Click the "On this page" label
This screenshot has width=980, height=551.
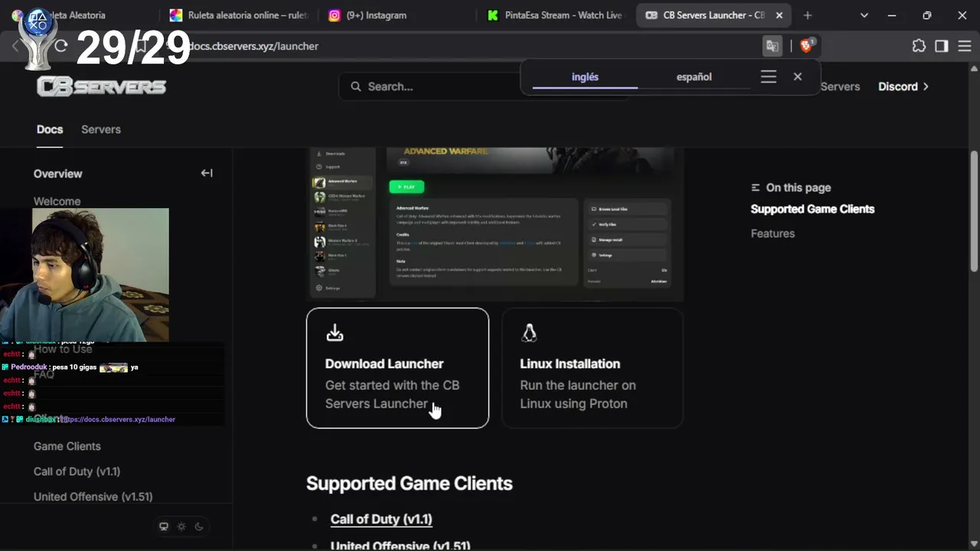pyautogui.click(x=798, y=187)
